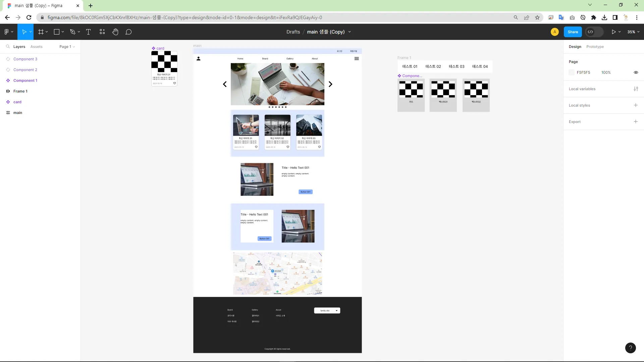This screenshot has width=644, height=362.
Task: Click the F5F5F5 page color swatch
Action: pyautogui.click(x=572, y=72)
